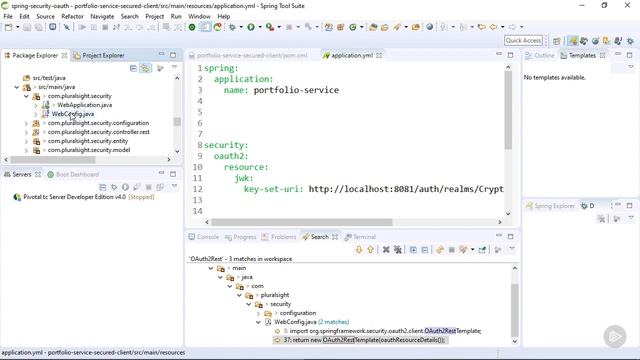
Task: Open Debug button dropdown arrow
Action: tap(241, 27)
